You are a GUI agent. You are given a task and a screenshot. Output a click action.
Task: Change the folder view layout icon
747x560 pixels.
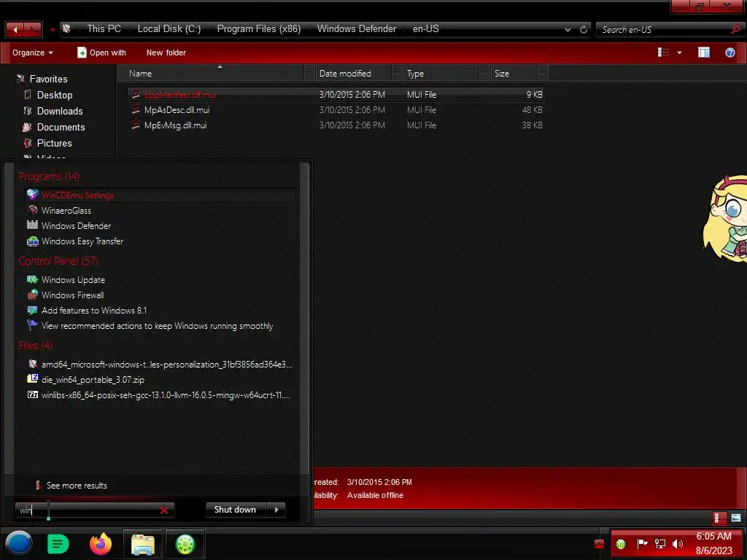tap(663, 52)
